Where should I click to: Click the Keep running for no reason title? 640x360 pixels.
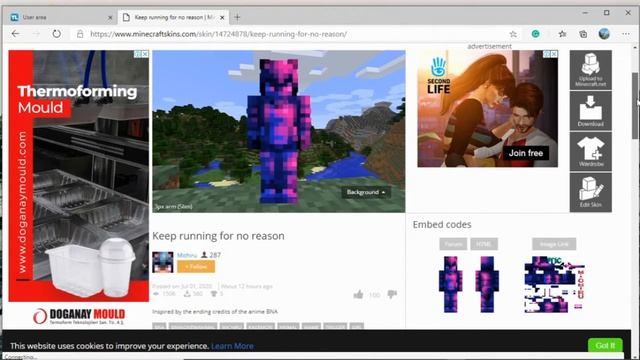click(218, 236)
